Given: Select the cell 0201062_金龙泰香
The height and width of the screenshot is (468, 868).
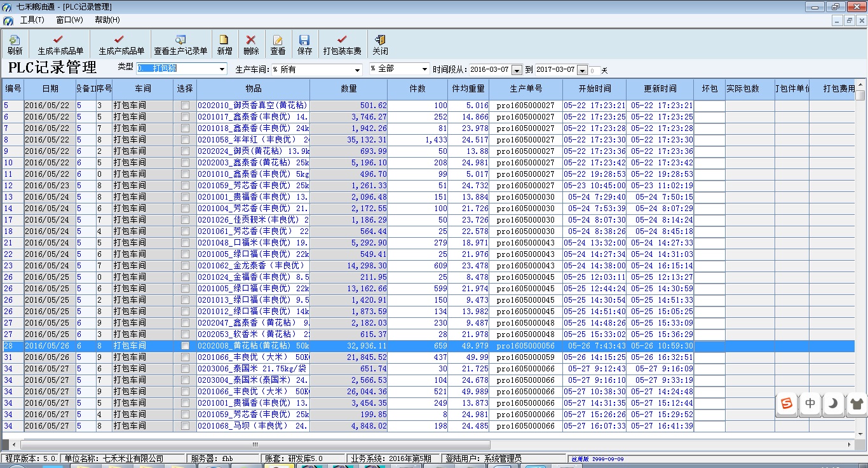Looking at the screenshot, I should pos(254,266).
